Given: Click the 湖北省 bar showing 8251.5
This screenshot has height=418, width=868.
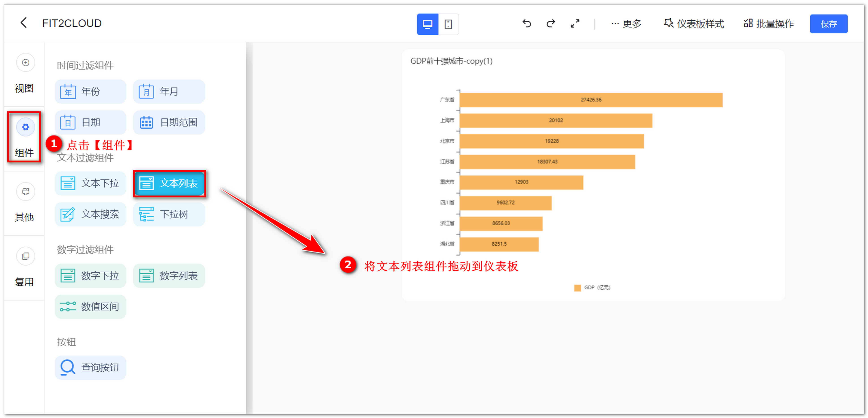Looking at the screenshot, I should pyautogui.click(x=499, y=244).
